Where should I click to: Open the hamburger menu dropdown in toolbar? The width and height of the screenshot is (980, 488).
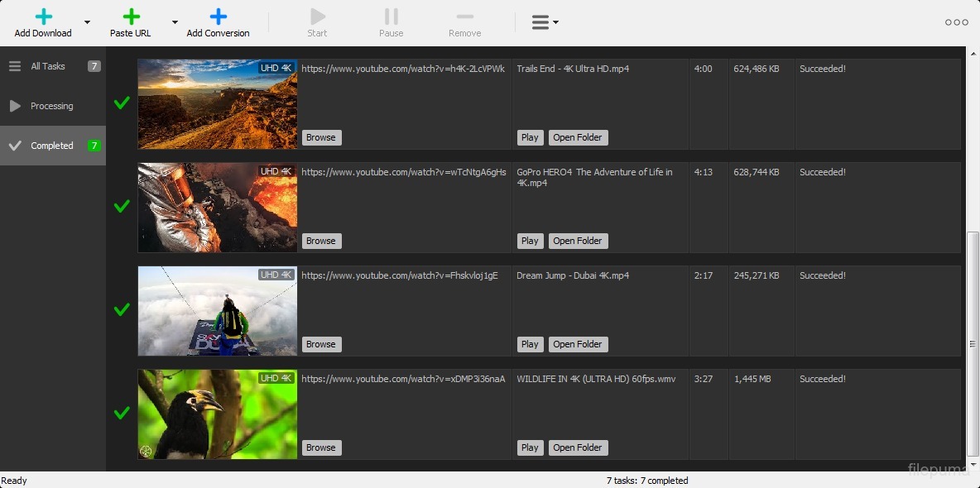[x=544, y=22]
